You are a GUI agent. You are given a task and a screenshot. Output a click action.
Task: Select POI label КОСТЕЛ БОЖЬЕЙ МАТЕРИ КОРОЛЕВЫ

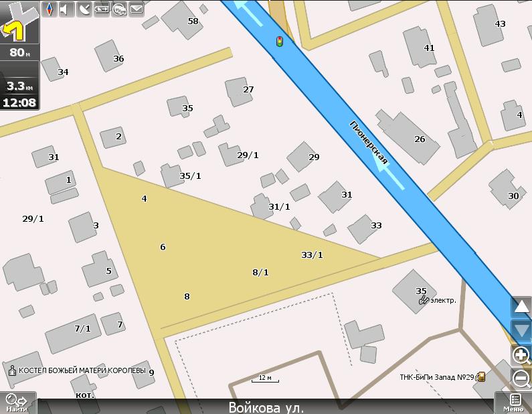coord(82,370)
